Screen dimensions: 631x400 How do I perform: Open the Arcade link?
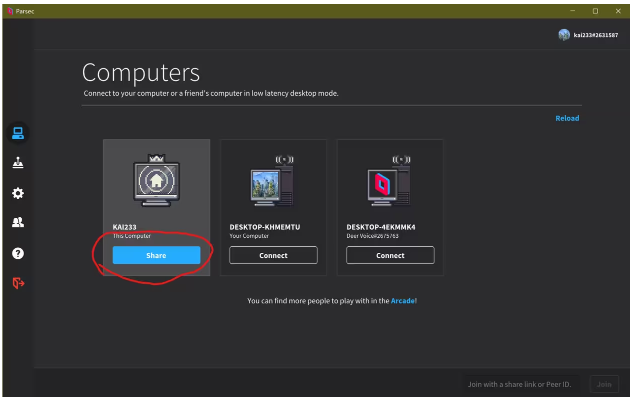click(402, 301)
